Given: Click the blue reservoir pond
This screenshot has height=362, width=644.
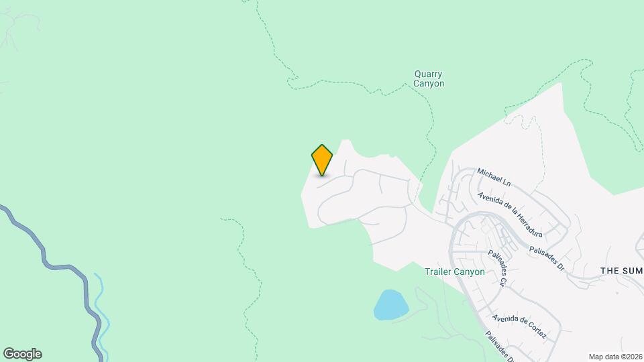Looking at the screenshot, I should coord(390,305).
